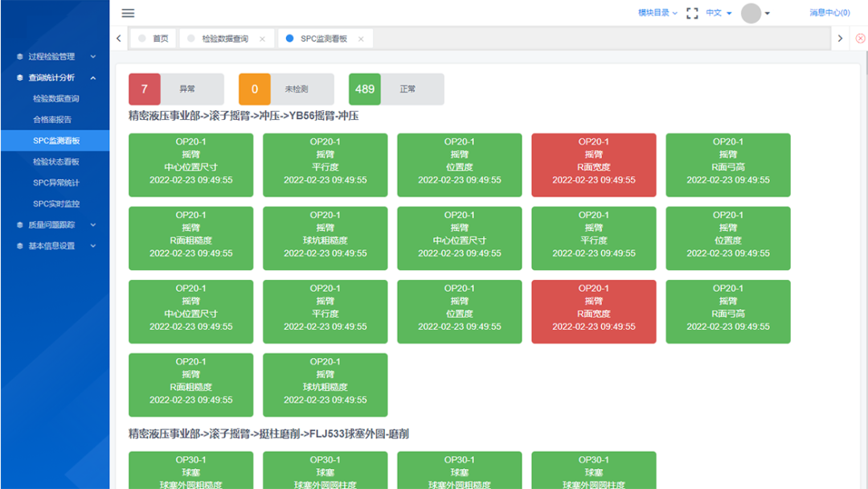868x489 pixels.
Task: Click the red 7 异常 status filter
Action: click(x=176, y=89)
